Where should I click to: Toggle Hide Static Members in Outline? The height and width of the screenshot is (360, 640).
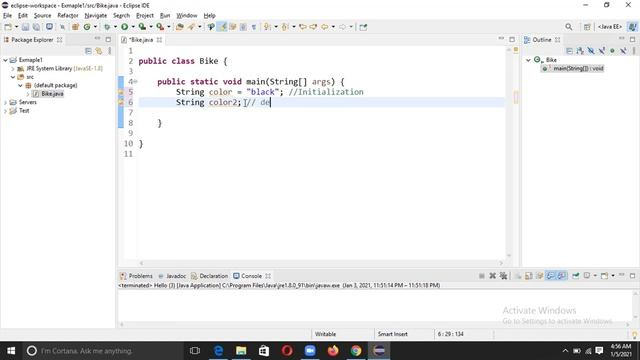click(602, 51)
